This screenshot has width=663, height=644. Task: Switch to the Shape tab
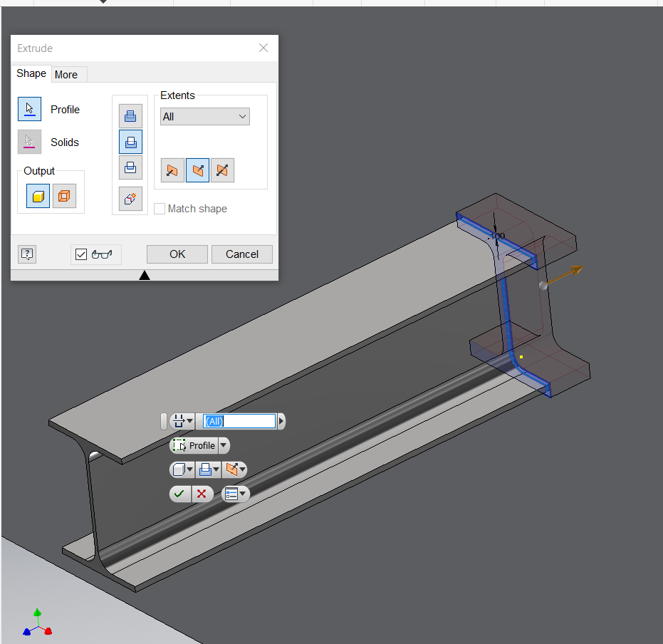(x=31, y=73)
